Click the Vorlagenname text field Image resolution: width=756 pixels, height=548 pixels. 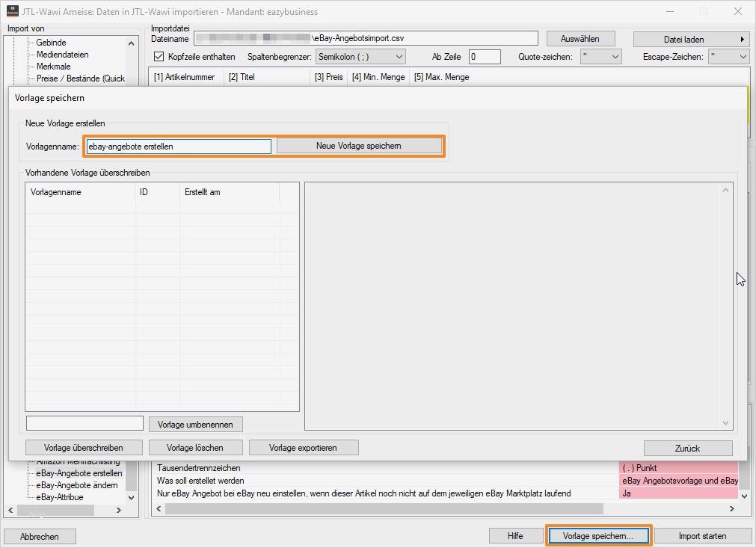[x=179, y=146]
